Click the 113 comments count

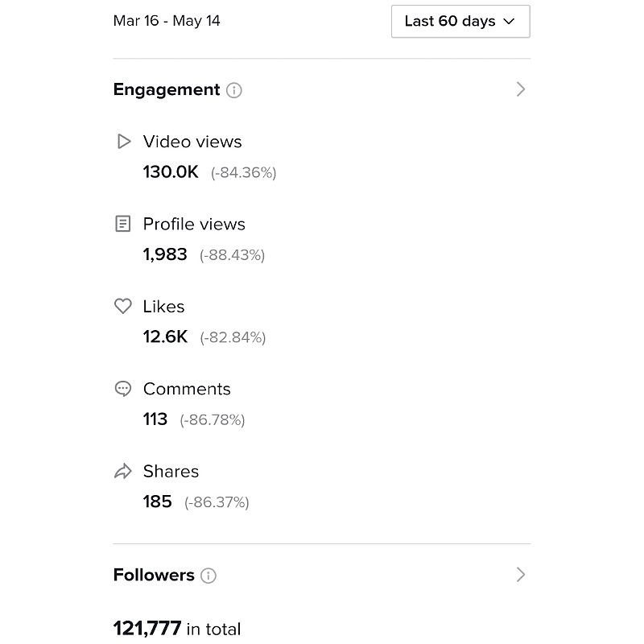coord(155,419)
